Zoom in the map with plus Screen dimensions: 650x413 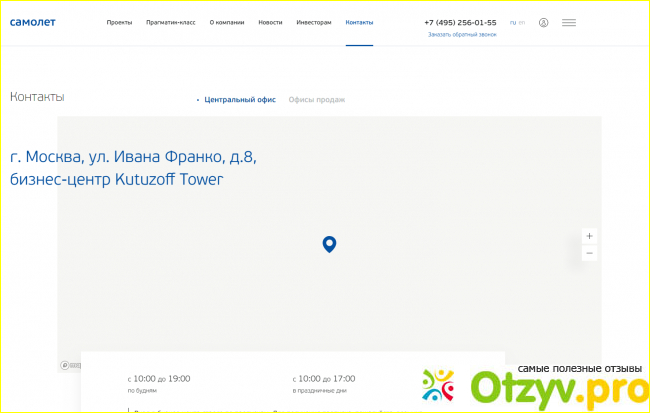tap(589, 236)
